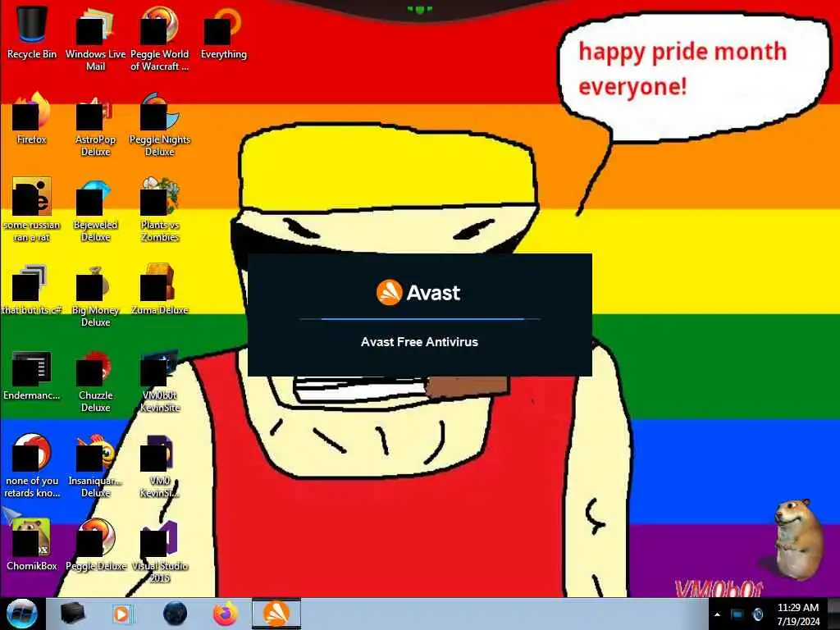Image resolution: width=840 pixels, height=630 pixels.
Task: Launch Zuma Deluxe from the desktop
Action: (160, 288)
